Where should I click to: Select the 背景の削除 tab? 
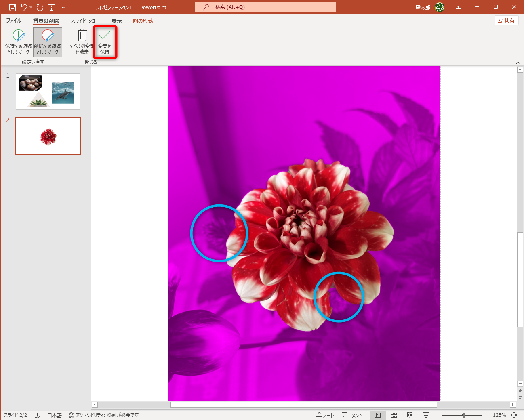[x=46, y=21]
